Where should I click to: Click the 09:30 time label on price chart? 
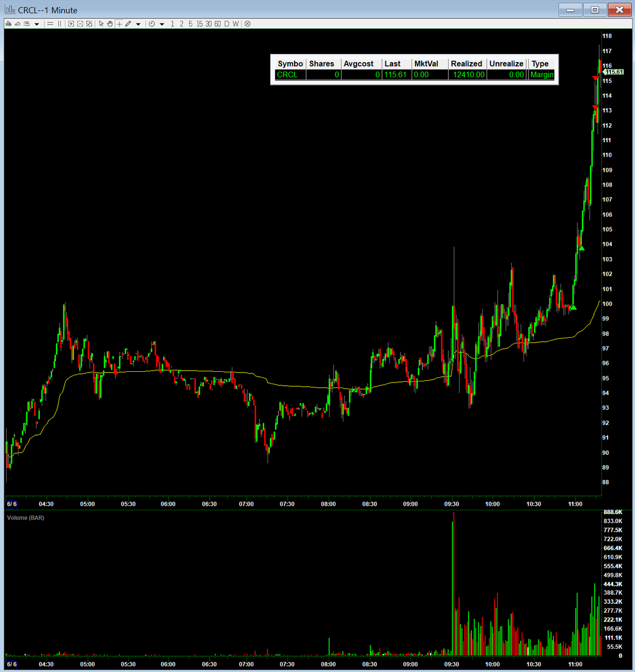(451, 504)
